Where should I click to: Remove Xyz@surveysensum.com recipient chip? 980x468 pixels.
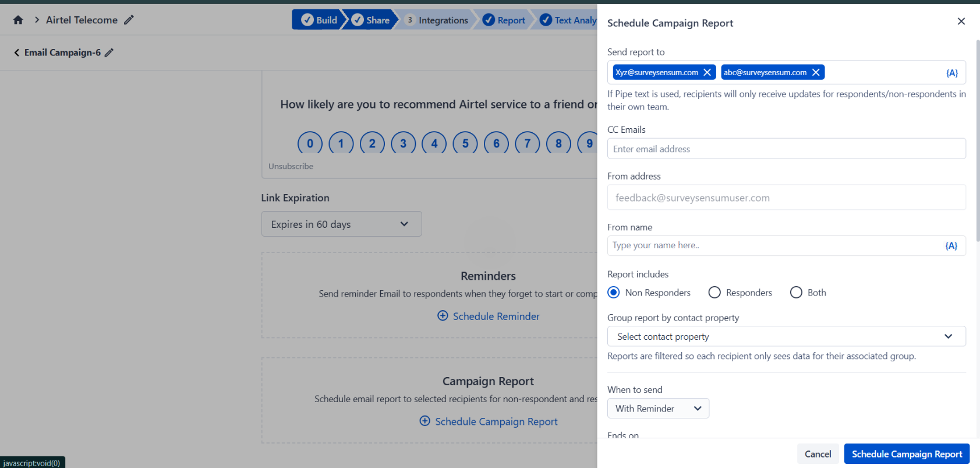pyautogui.click(x=707, y=72)
